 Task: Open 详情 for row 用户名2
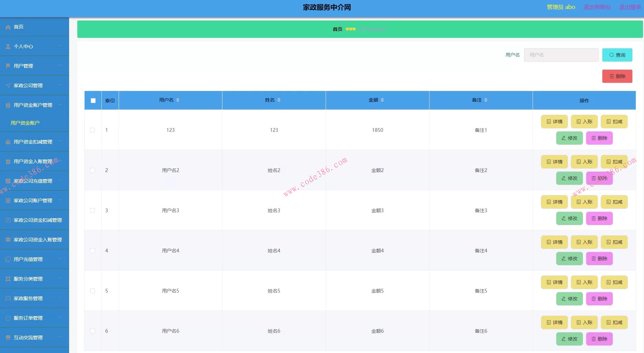pos(554,162)
